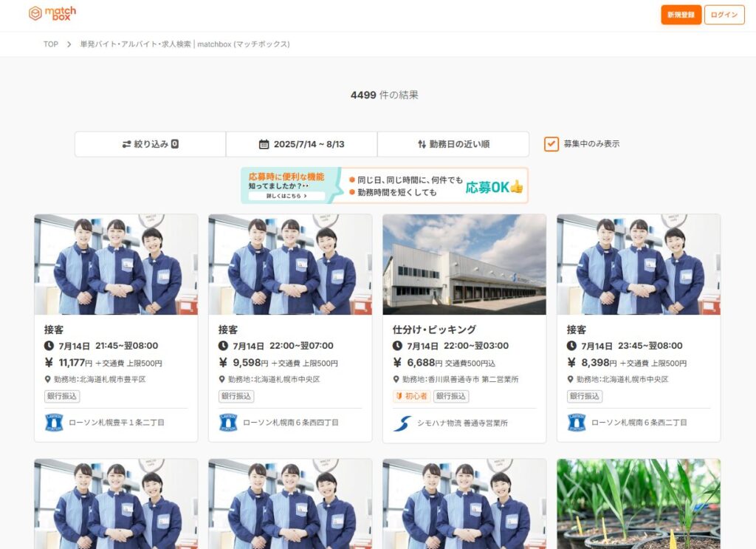Click the 銀行振込 tag in the 23:45~翌08:00 card
Screen dimensions: 756x549
tap(585, 397)
